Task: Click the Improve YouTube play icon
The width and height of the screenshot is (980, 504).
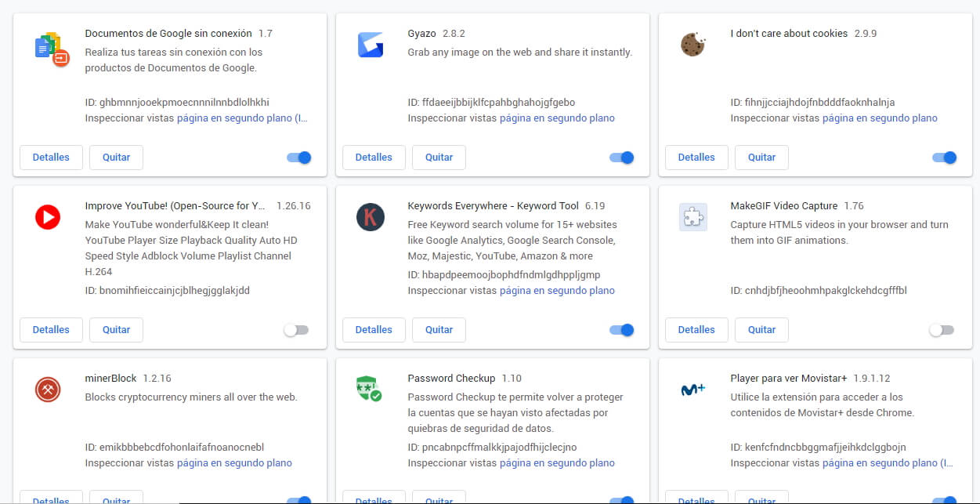Action: tap(48, 217)
